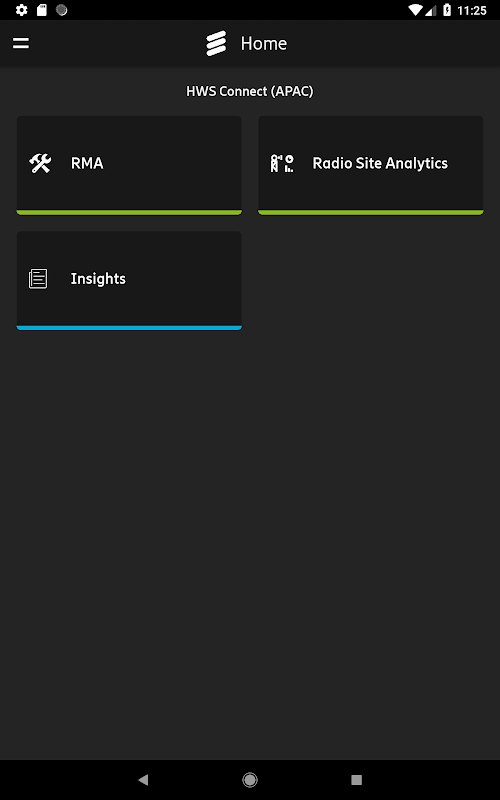500x800 pixels.
Task: Open the RMA tile
Action: click(129, 165)
